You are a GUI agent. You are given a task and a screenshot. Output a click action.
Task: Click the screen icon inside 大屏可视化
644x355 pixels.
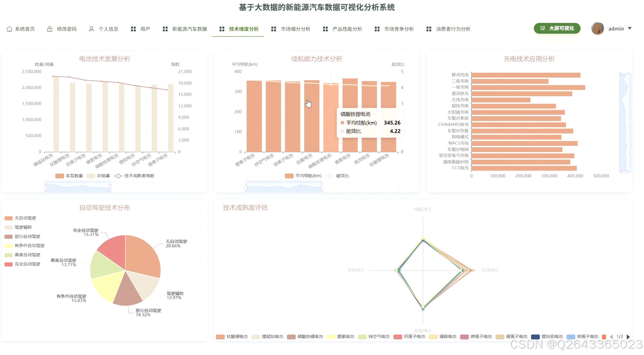[543, 28]
